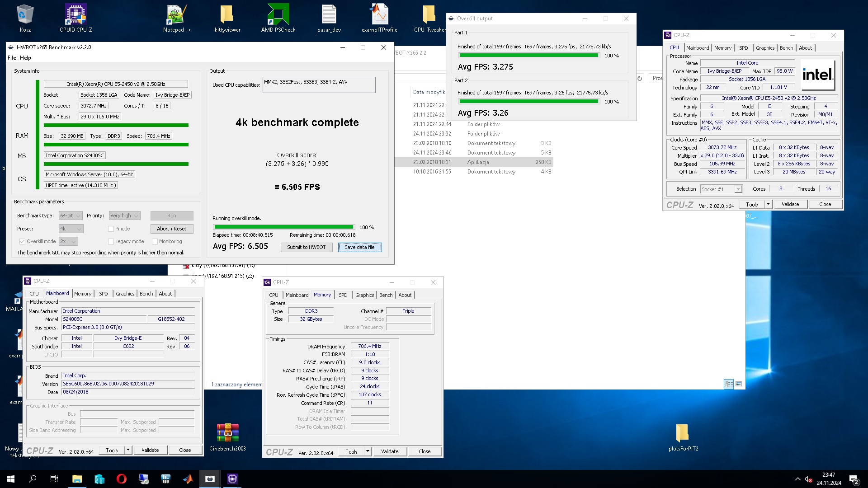The image size is (868, 488).
Task: Enable the Pmode checkbox
Action: 111,229
